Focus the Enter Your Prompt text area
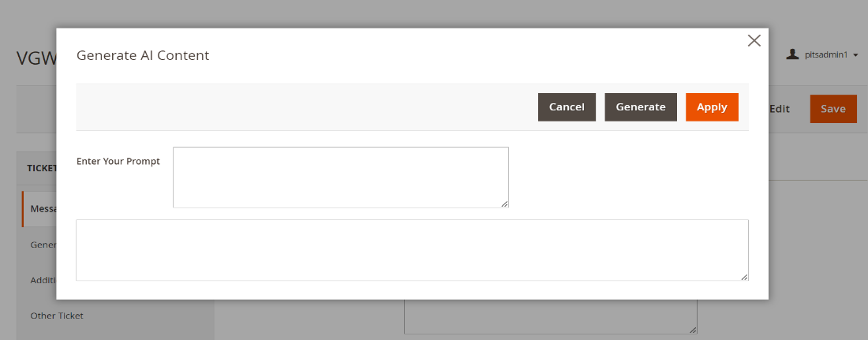Image resolution: width=868 pixels, height=340 pixels. tap(340, 177)
